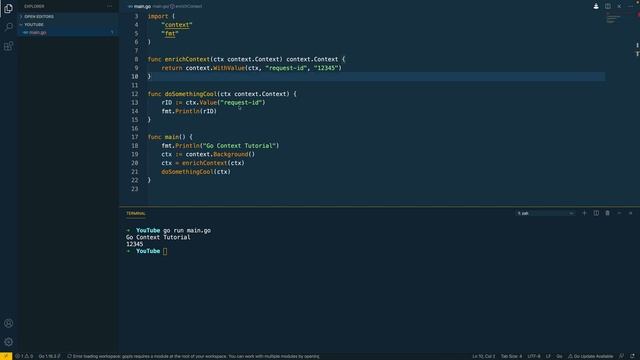
Task: Open Explorer panel more actions ellipsis
Action: pyautogui.click(x=109, y=7)
